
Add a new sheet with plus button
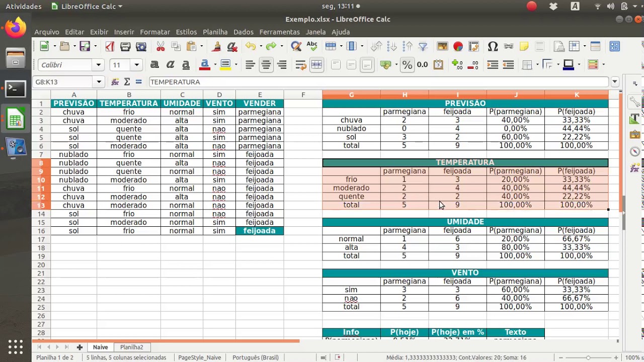[x=79, y=347]
